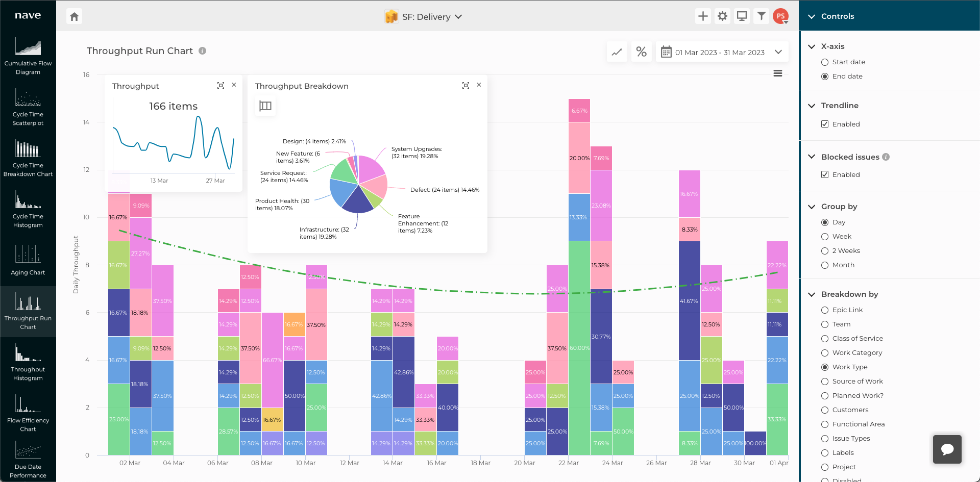
Task: Open the chat support bubble
Action: [x=947, y=449]
